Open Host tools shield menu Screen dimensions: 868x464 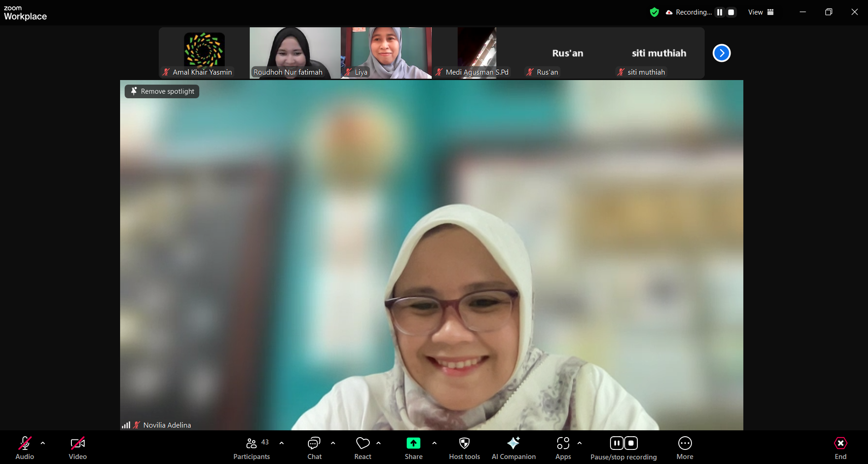[x=464, y=448]
